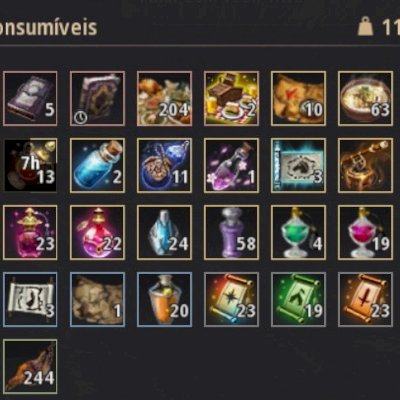400x400 pixels.
Task: Select the golden treasure chest item
Action: click(x=365, y=165)
